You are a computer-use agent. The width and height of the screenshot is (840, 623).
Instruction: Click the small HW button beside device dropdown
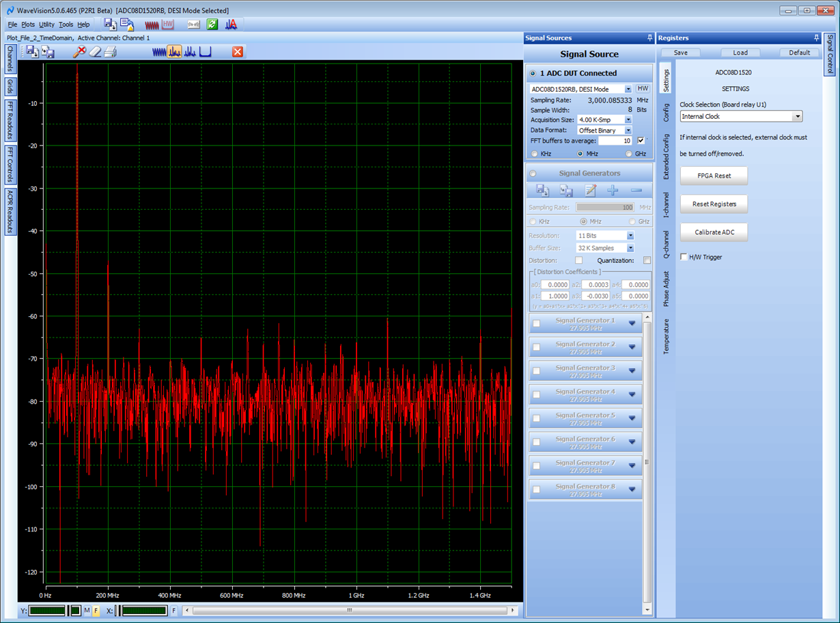tap(643, 89)
